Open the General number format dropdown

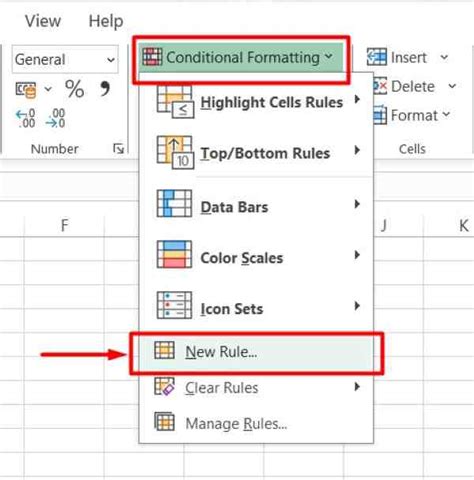coord(65,60)
